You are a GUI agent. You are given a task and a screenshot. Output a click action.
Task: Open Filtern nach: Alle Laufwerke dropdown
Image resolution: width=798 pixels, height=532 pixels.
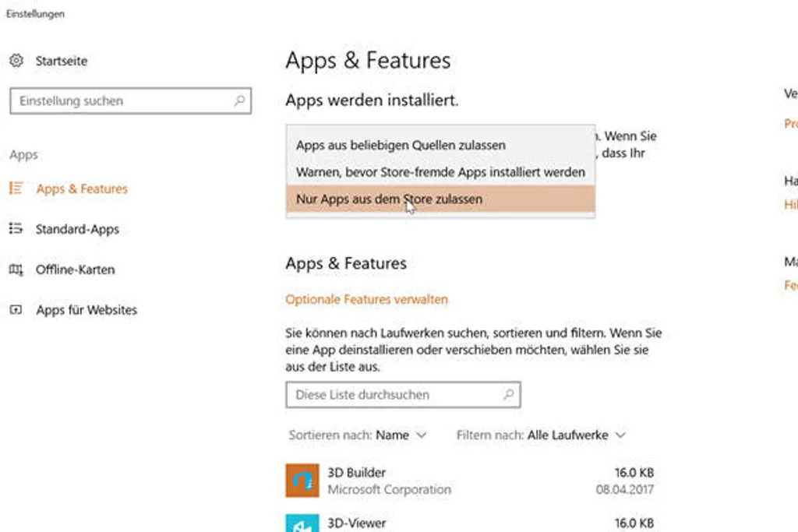(x=541, y=435)
